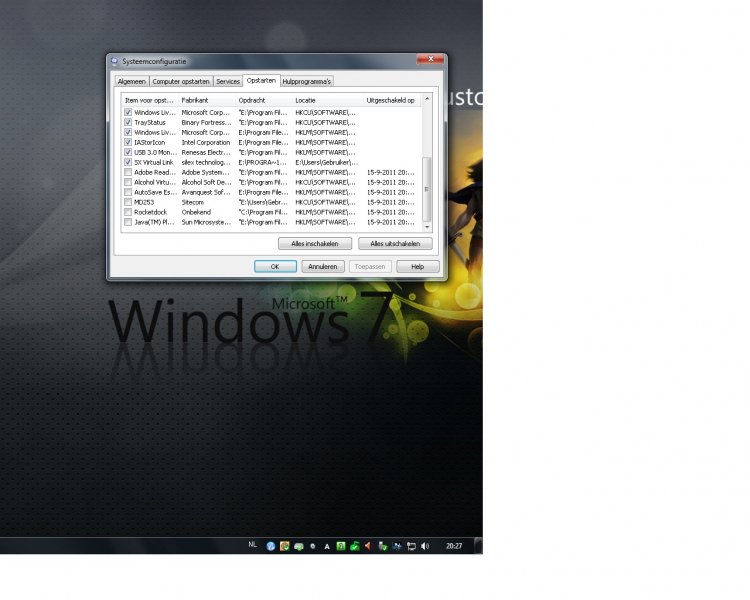
Task: Open the green speech bubble tray icon
Action: [299, 546]
